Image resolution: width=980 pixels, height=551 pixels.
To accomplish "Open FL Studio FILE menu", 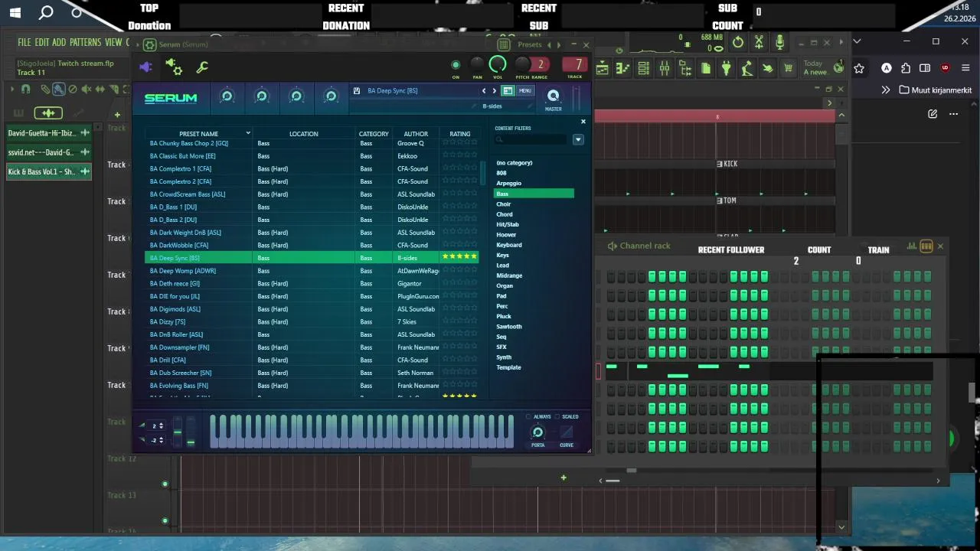I will [24, 42].
